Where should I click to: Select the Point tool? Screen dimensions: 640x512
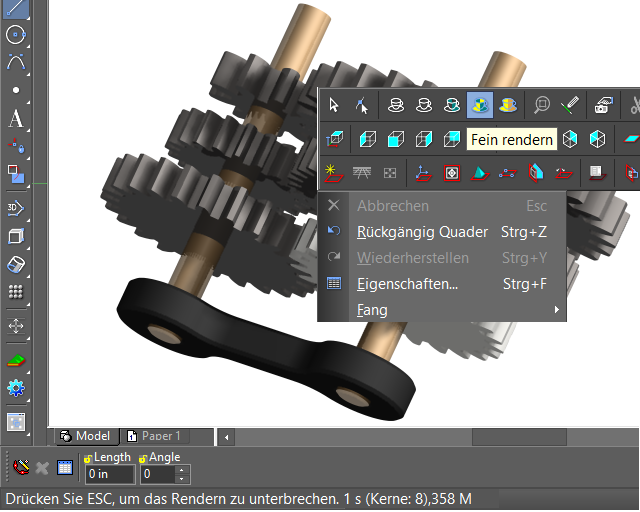(x=16, y=90)
